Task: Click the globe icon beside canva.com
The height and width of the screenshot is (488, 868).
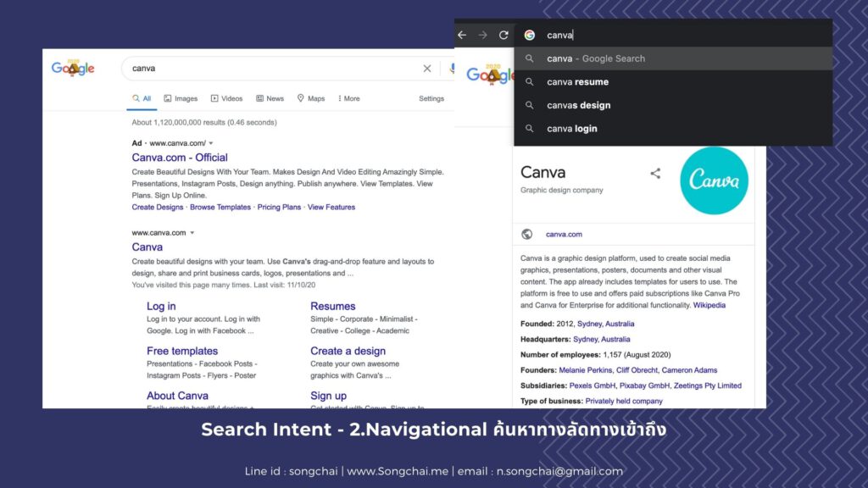Action: point(527,234)
